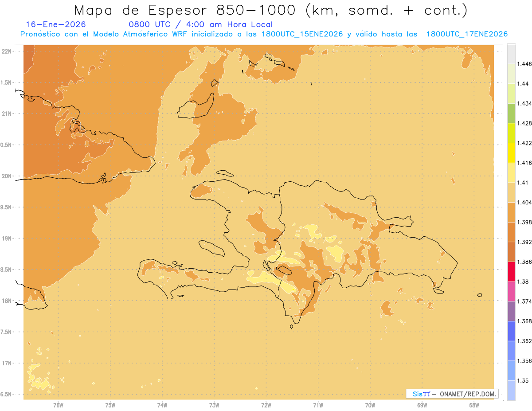
Task: Click the 20N latitude axis label
Action: tap(7, 176)
